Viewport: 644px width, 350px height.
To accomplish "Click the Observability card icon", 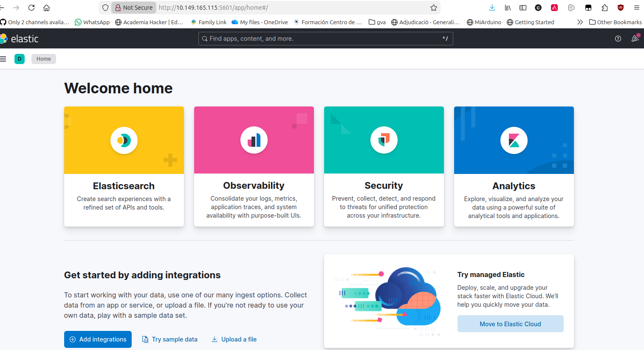I will point(254,140).
